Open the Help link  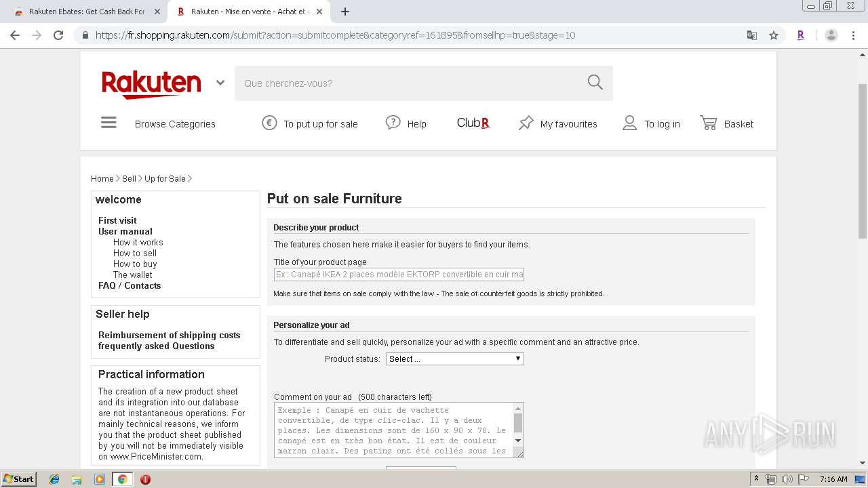(416, 124)
